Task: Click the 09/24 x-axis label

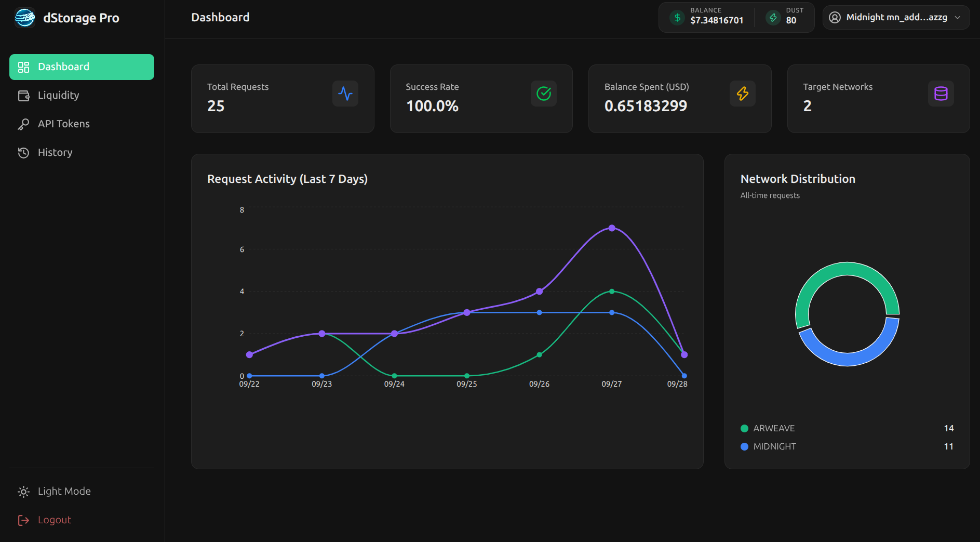Action: coord(394,384)
